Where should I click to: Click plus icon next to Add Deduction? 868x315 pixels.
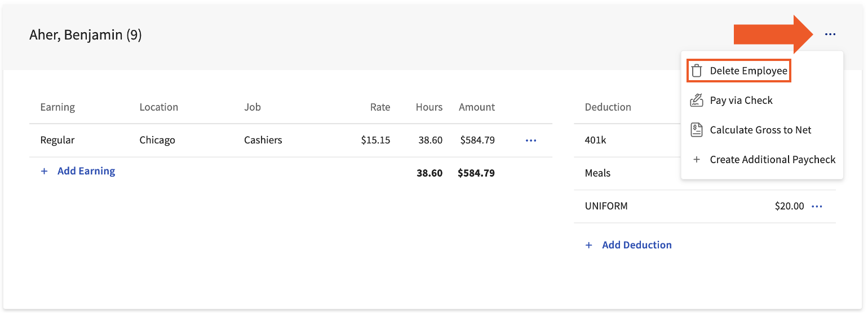pos(589,245)
